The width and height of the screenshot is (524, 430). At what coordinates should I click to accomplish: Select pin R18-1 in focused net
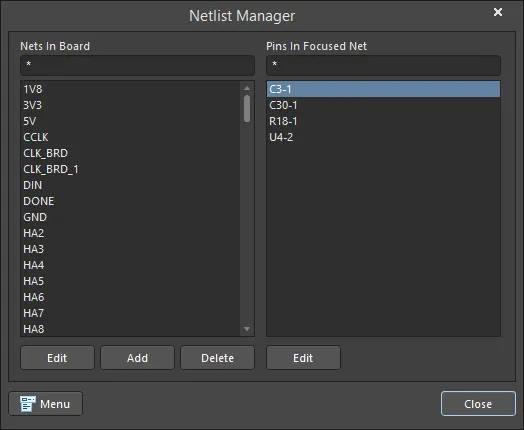click(x=383, y=121)
